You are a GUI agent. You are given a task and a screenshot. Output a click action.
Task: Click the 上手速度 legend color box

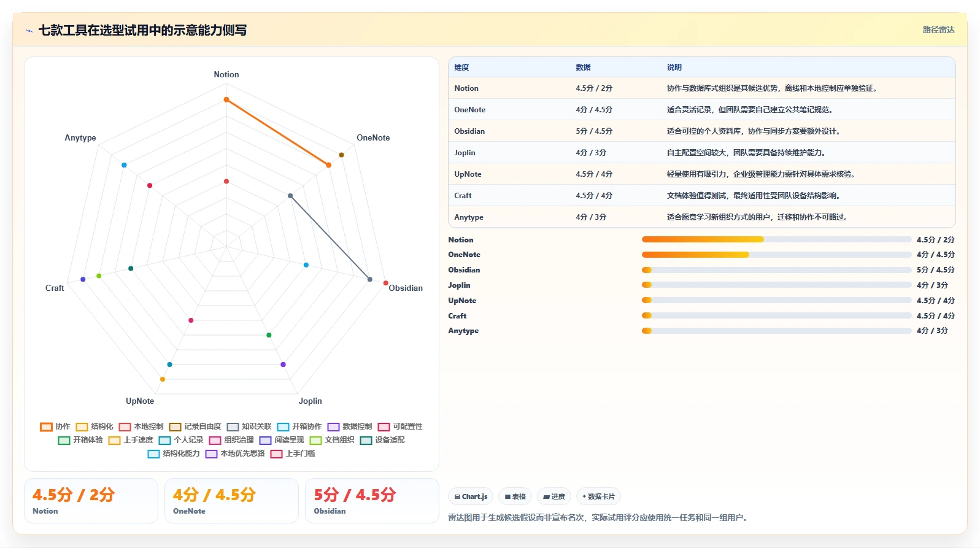point(114,441)
